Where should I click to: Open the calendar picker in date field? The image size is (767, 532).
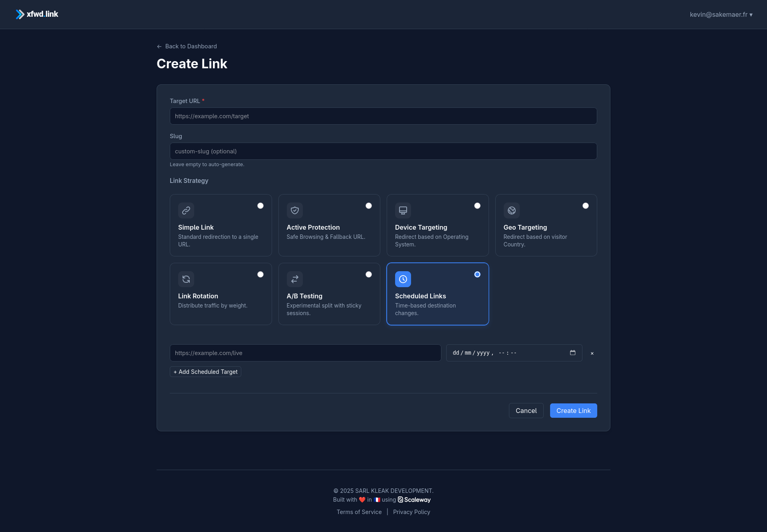(x=572, y=353)
